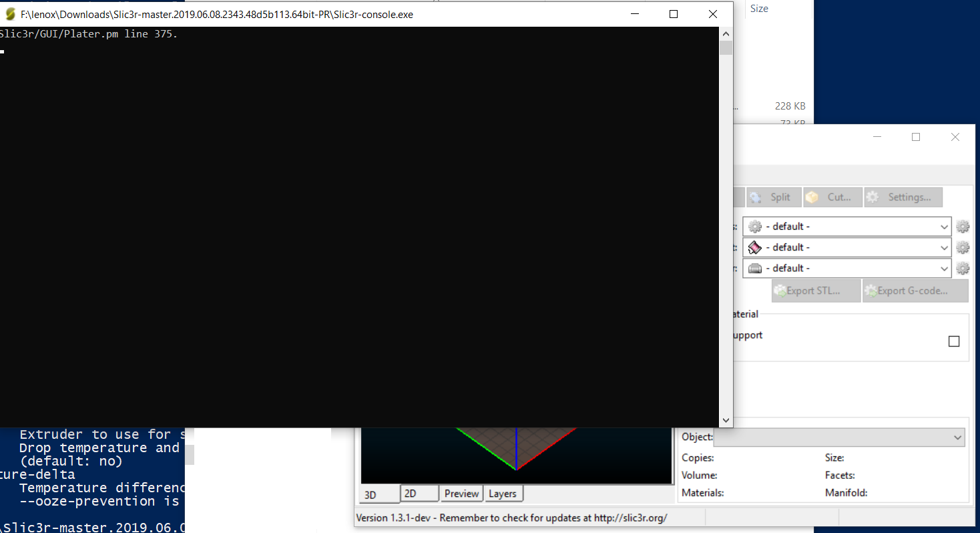Enable the Support checkbox
Viewport: 980px width, 533px height.
click(953, 341)
